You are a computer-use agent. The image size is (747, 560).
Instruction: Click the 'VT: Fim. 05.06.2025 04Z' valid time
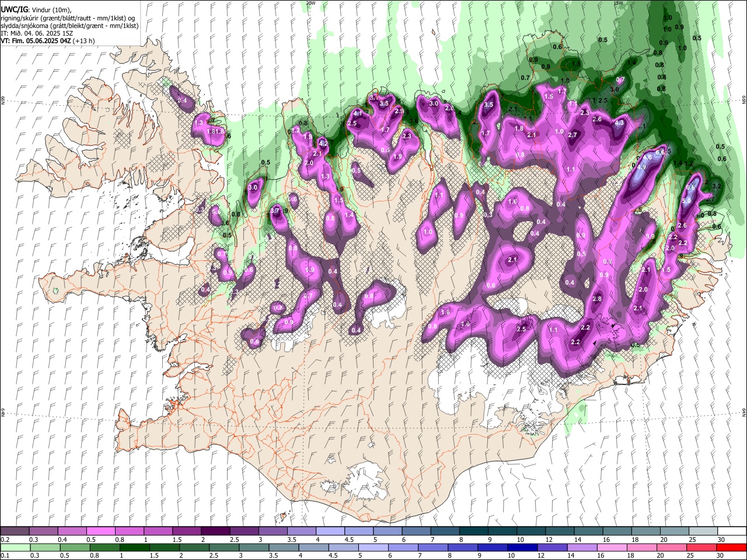(36, 41)
